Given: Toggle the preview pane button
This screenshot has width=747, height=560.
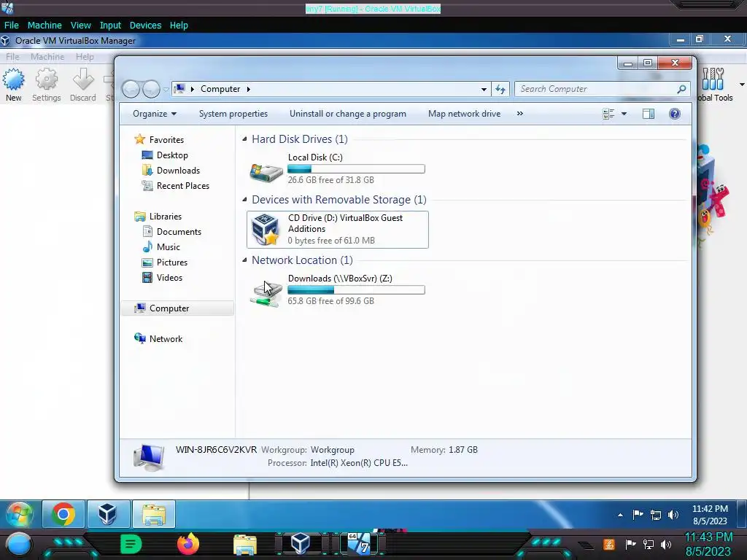Looking at the screenshot, I should (649, 114).
